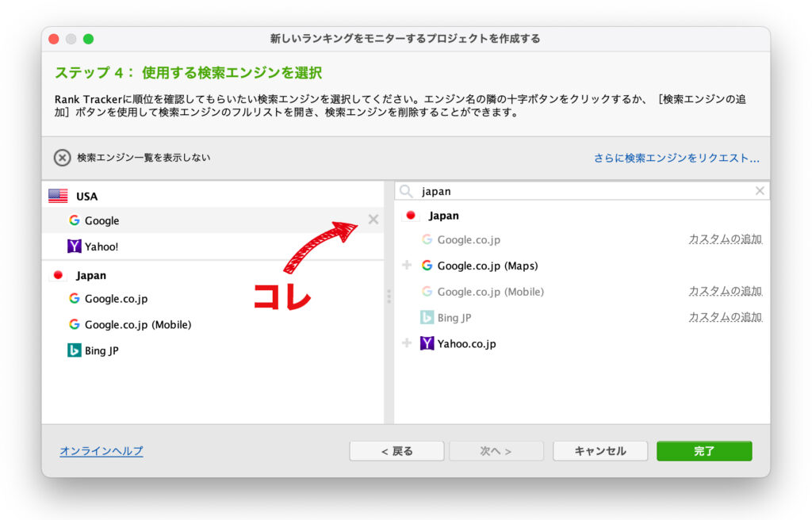Click the Yahoo! logo icon in the USA group
This screenshot has height=520, width=812.
point(74,246)
